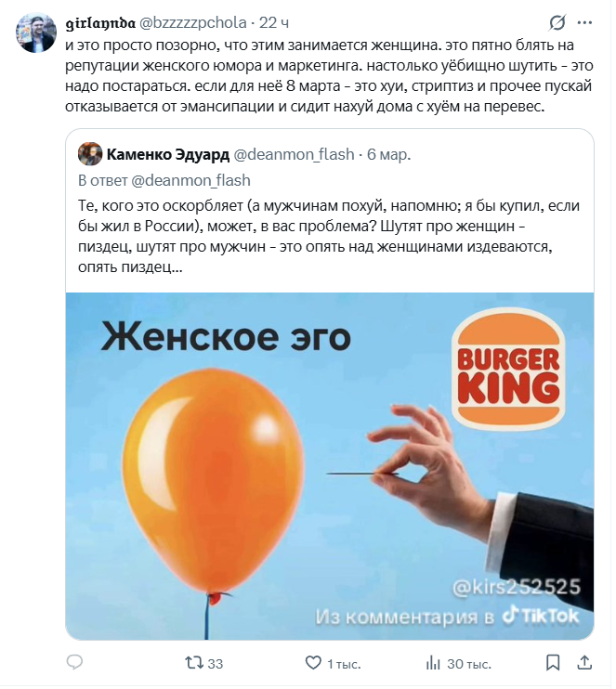Open the three-dot more options menu
Screen dimensions: 616x689
point(584,23)
